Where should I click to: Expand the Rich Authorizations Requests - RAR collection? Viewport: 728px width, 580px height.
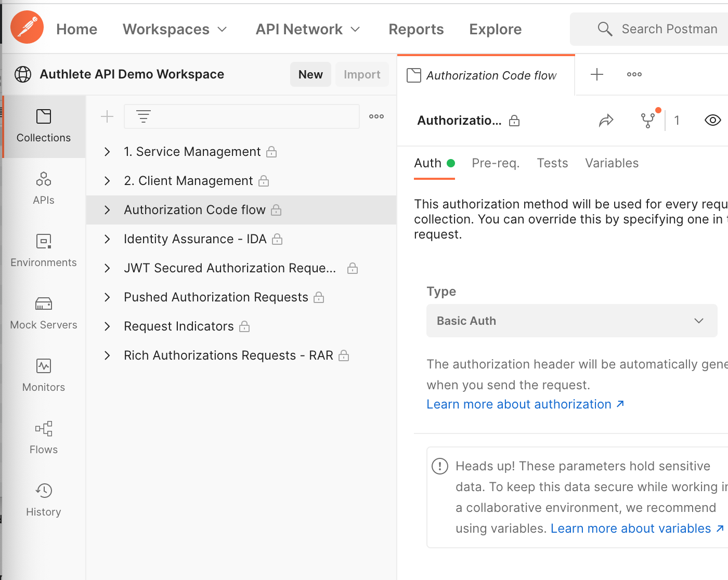(107, 355)
